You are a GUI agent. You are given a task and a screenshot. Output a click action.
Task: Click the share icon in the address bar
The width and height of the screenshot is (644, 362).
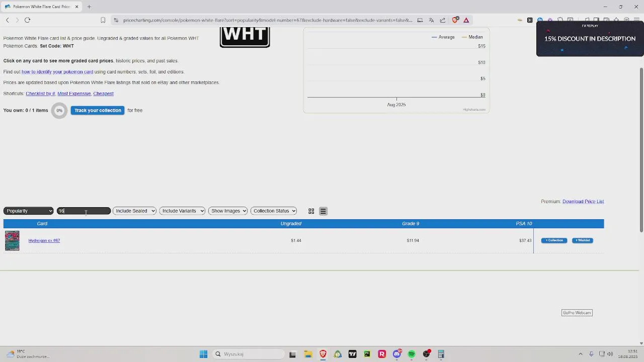[443, 20]
